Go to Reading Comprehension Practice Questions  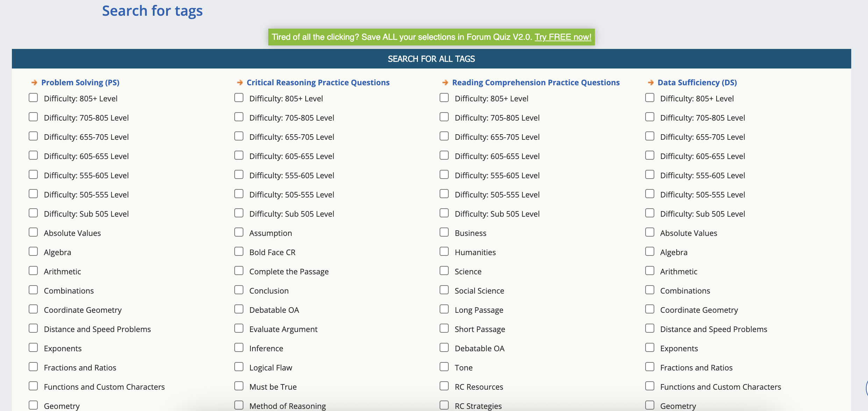(x=535, y=82)
